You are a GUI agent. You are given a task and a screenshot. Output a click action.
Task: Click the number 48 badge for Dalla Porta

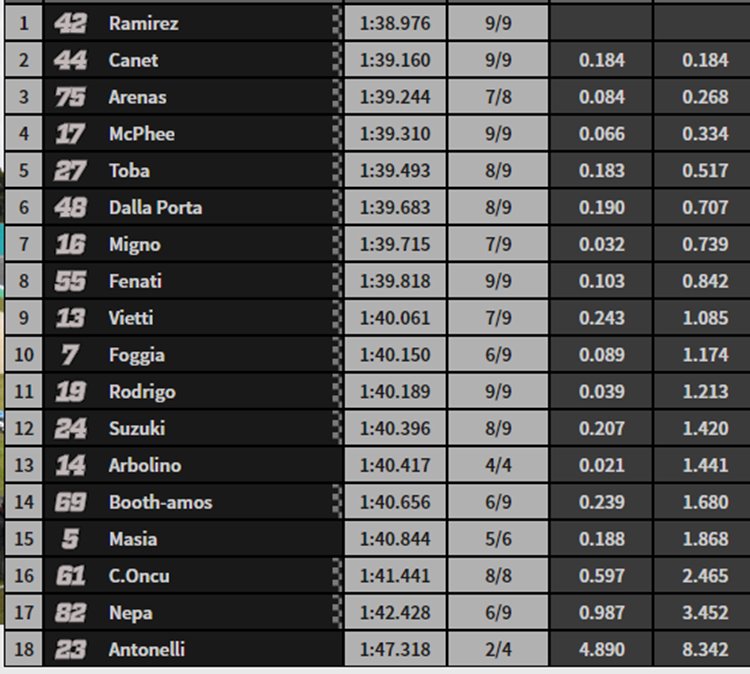[x=70, y=208]
